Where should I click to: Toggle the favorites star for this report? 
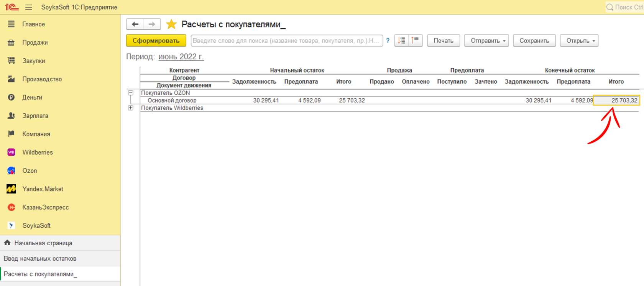171,24
